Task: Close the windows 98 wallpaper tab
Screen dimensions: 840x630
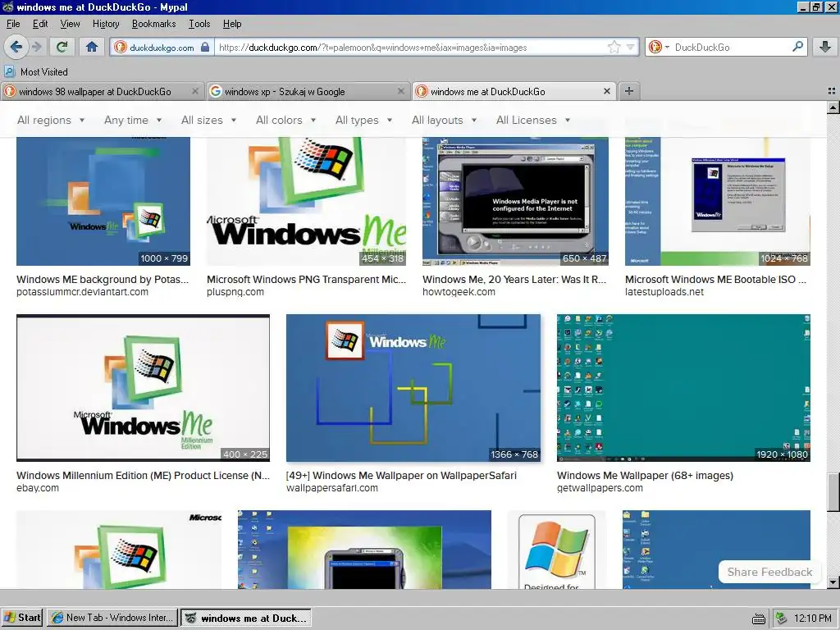Action: [195, 92]
